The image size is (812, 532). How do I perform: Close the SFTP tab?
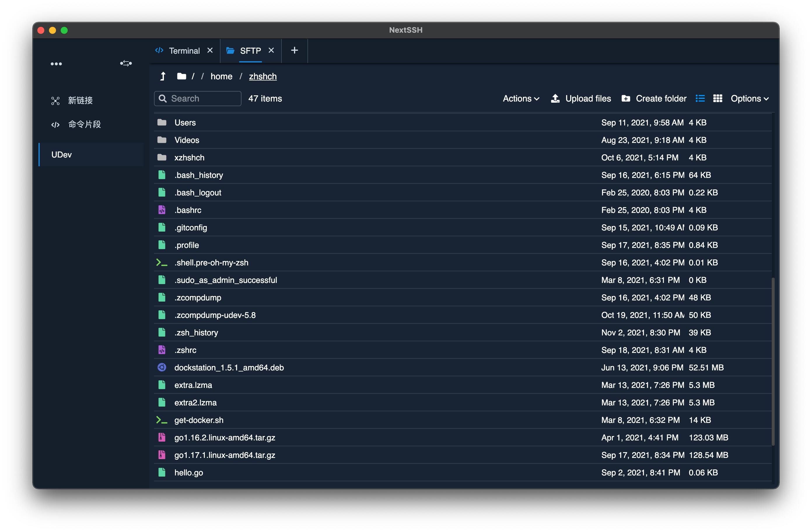(x=271, y=50)
